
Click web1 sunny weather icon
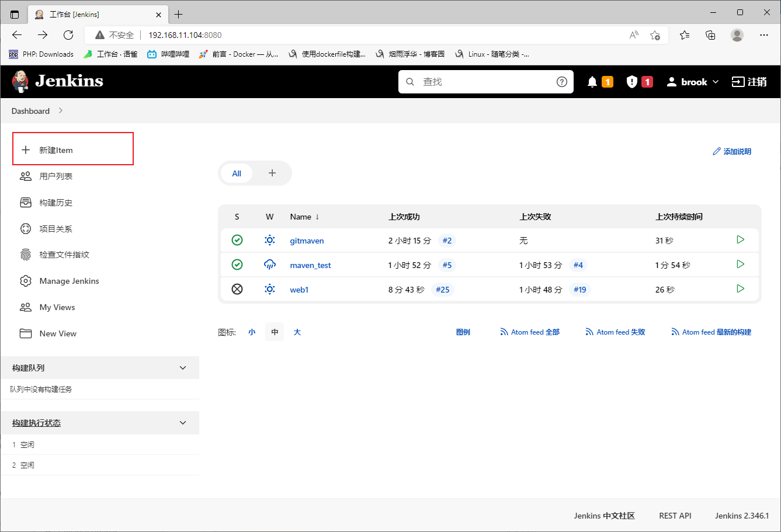tap(270, 289)
